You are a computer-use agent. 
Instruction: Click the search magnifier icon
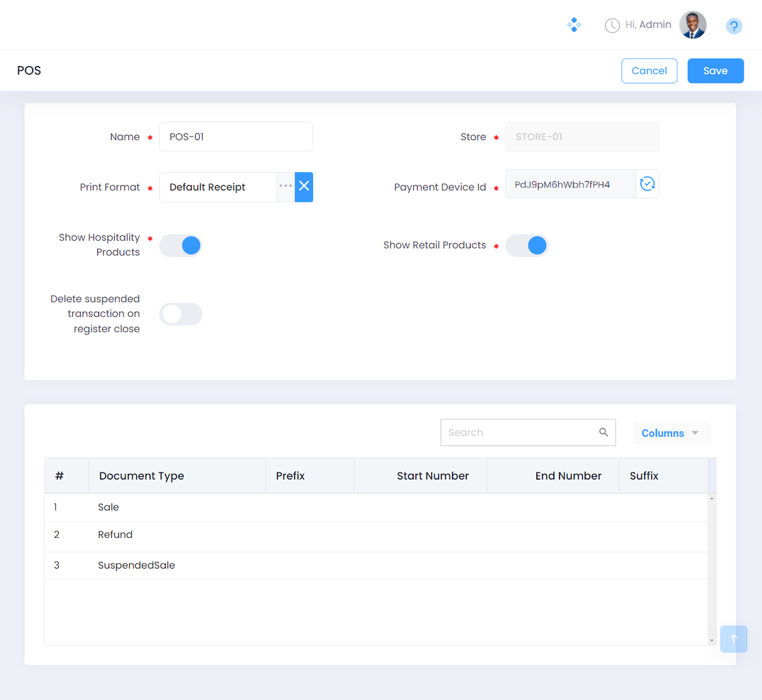coord(603,432)
